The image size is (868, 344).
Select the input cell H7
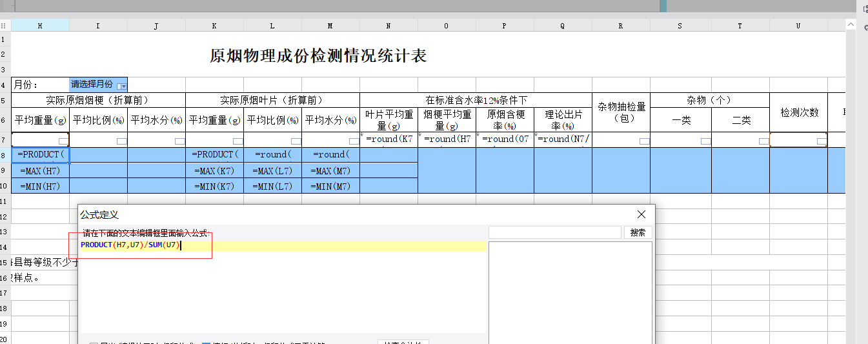tap(40, 139)
